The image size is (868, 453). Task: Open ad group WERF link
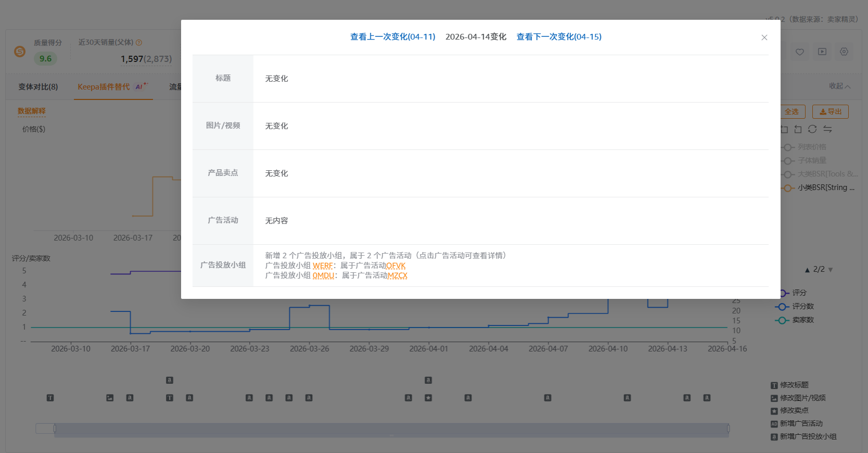323,266
